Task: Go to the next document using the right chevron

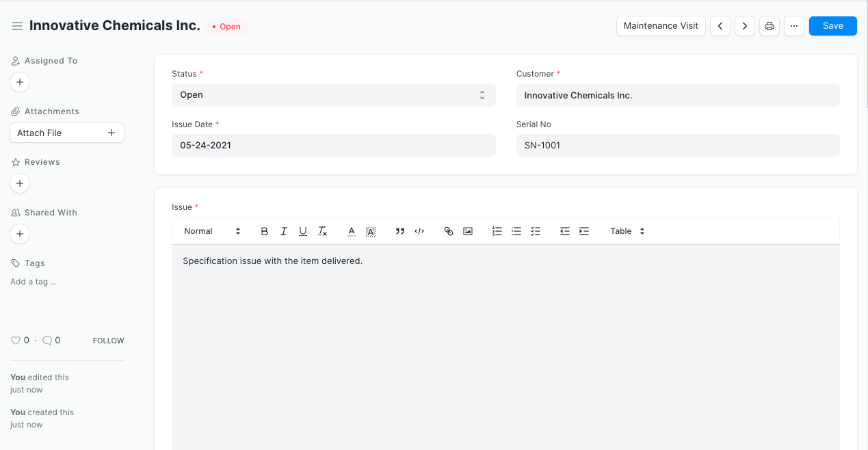Action: 745,26
